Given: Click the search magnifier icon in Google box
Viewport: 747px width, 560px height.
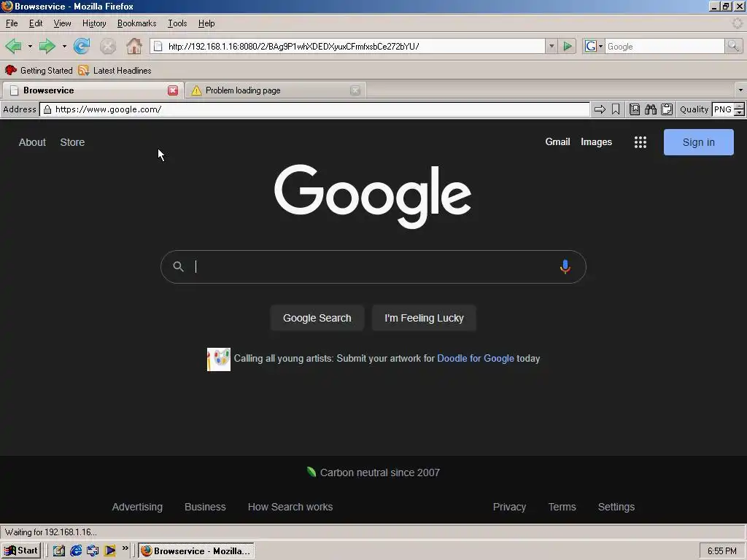Looking at the screenshot, I should point(178,267).
